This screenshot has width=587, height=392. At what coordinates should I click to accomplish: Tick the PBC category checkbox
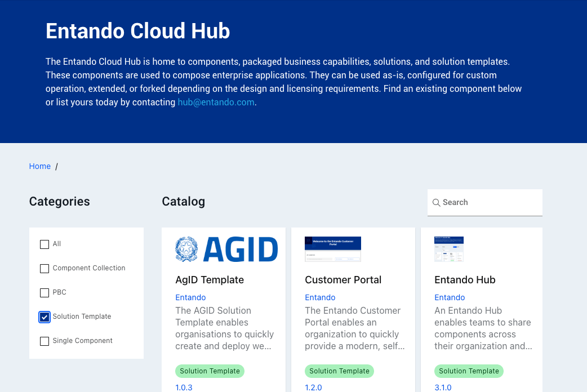coord(45,293)
